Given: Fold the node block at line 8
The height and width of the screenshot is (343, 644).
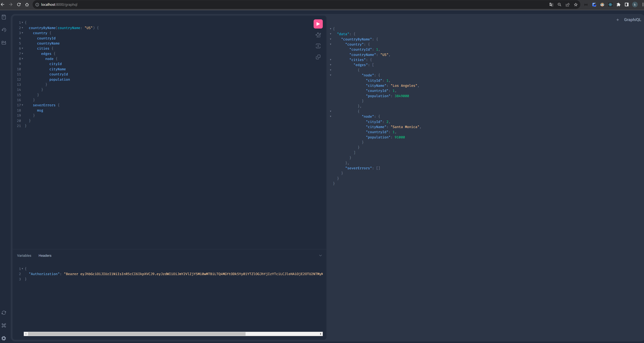Looking at the screenshot, I should click(x=22, y=59).
